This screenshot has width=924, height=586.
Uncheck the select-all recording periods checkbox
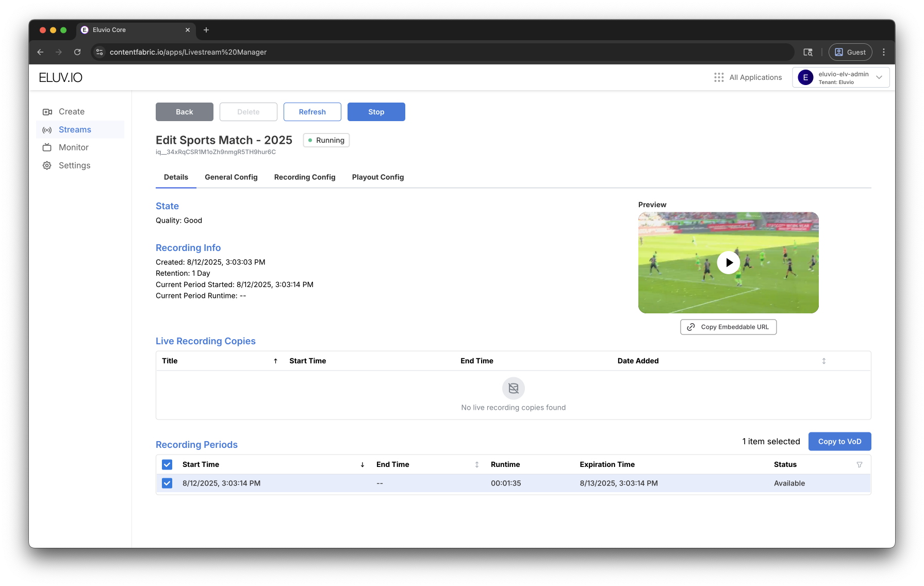pos(167,465)
